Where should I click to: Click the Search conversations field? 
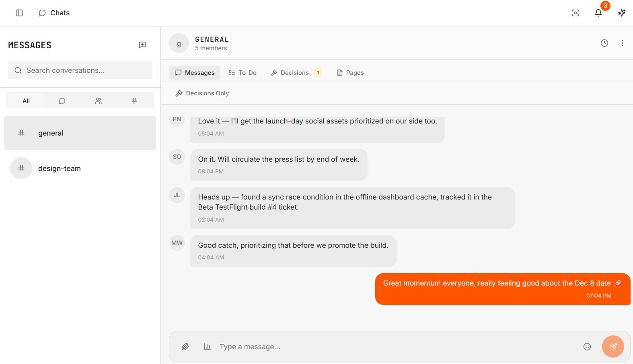click(x=80, y=70)
